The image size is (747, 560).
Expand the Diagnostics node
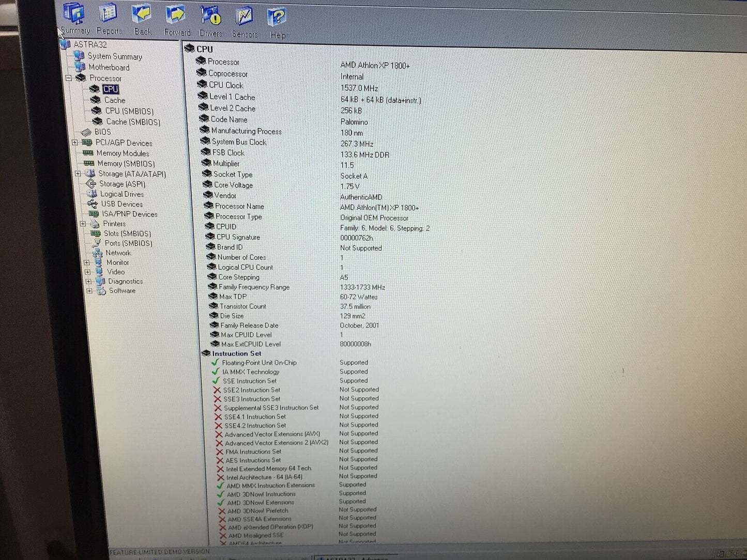point(88,281)
